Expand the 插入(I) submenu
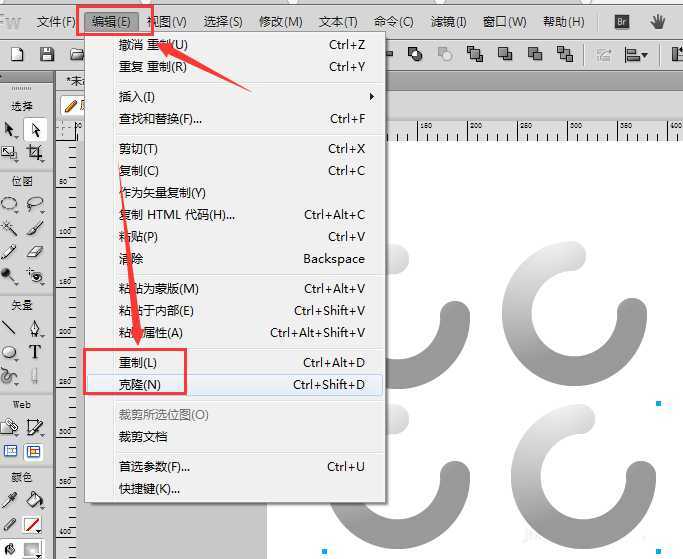 tap(235, 96)
